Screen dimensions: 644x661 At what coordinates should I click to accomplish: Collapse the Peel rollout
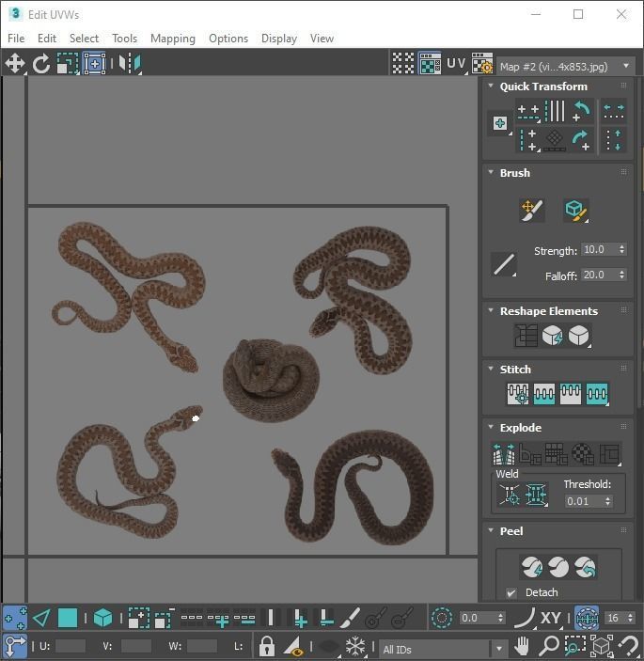click(491, 530)
